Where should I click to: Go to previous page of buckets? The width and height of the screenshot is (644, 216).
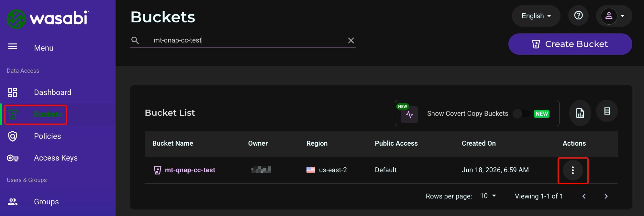pos(584,196)
